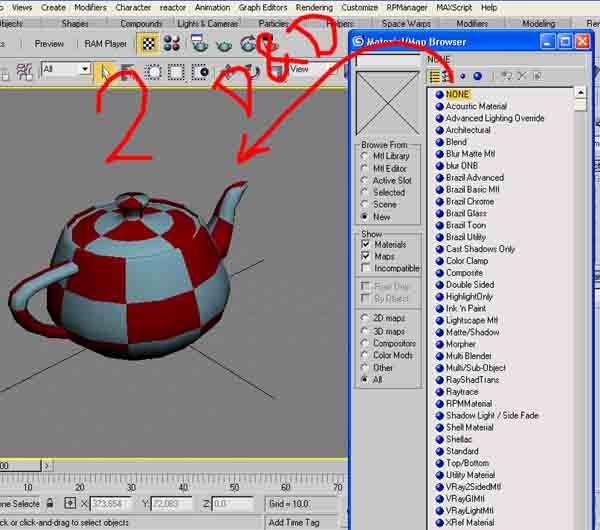Switch browser to View List icon
The height and width of the screenshot is (530, 600).
pos(435,76)
